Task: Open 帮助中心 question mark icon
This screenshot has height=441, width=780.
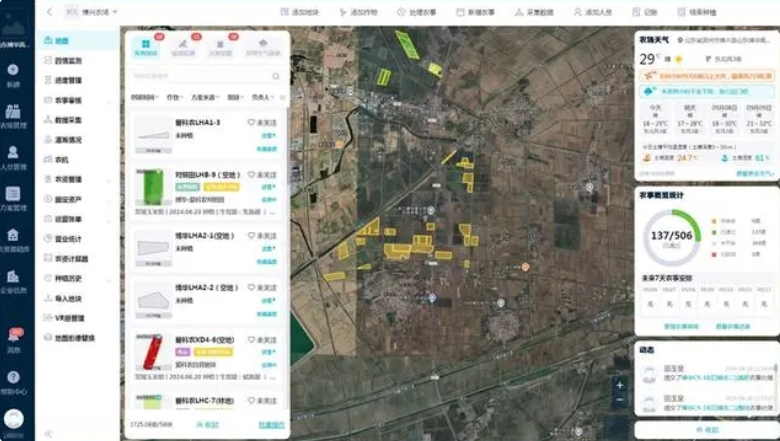Action: click(13, 377)
